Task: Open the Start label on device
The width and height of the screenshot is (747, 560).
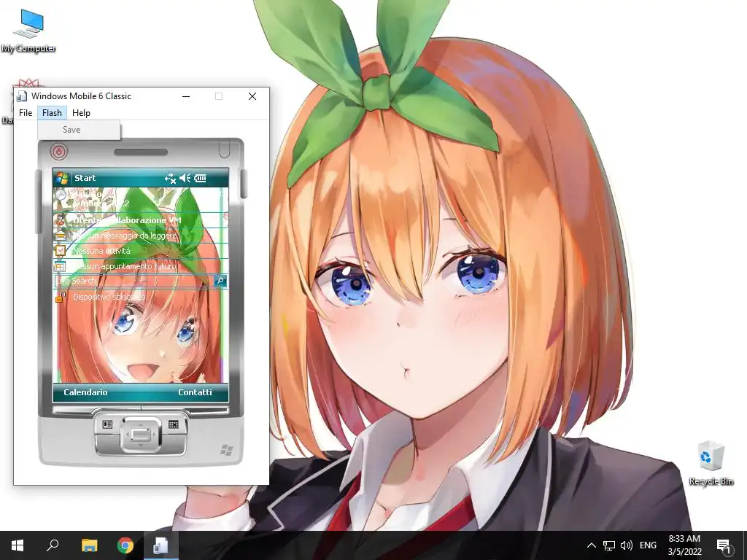Action: coord(85,178)
